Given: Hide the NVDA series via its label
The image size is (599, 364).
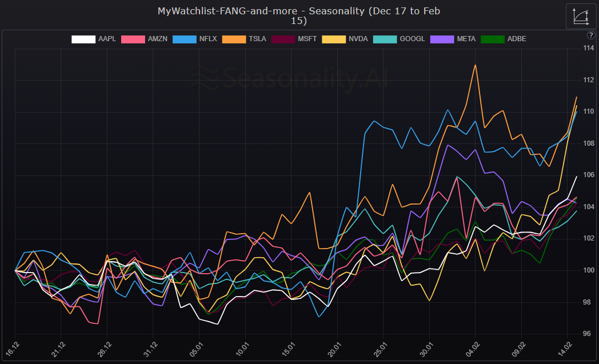Looking at the screenshot, I should (x=358, y=39).
